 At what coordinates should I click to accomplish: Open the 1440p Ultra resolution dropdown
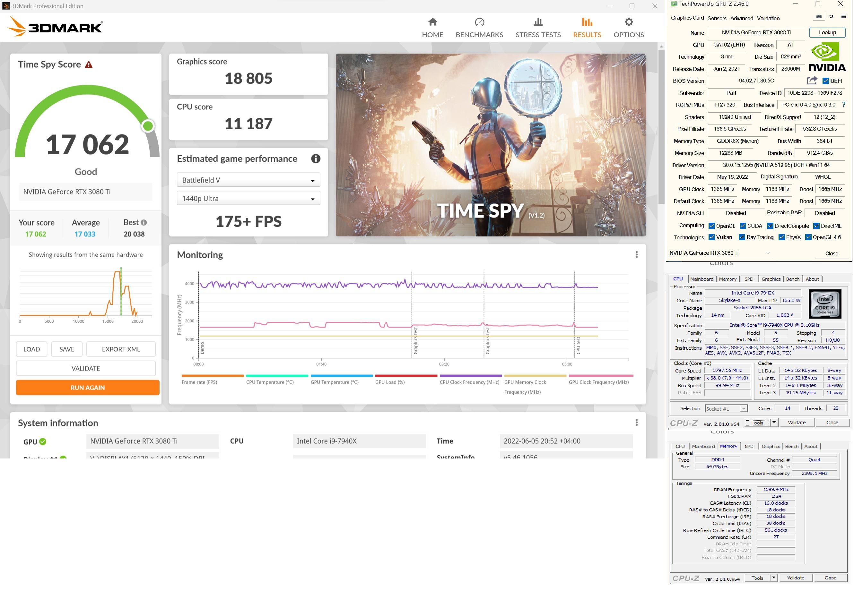point(248,198)
